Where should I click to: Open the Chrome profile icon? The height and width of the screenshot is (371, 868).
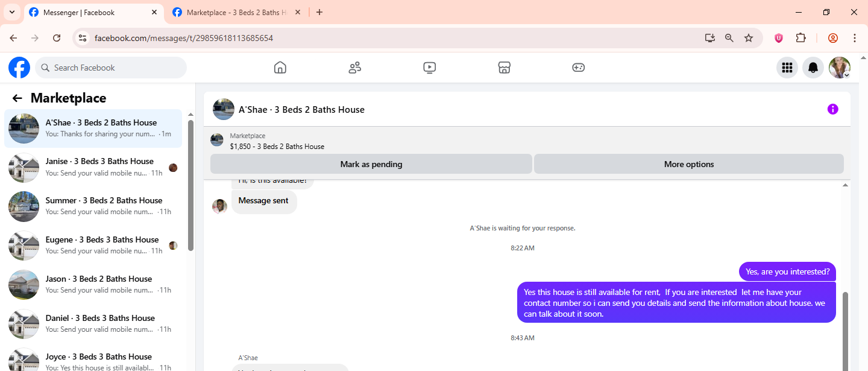pos(833,38)
